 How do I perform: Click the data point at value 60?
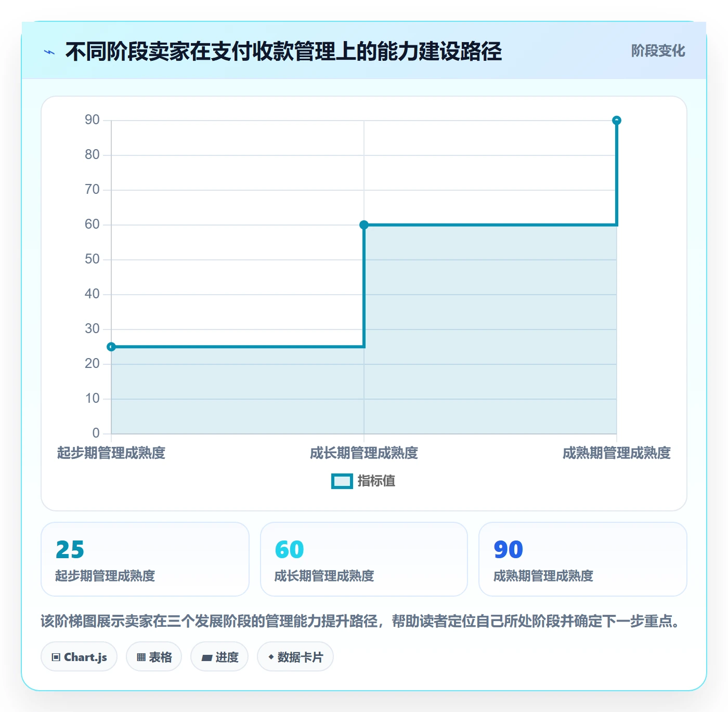[364, 225]
